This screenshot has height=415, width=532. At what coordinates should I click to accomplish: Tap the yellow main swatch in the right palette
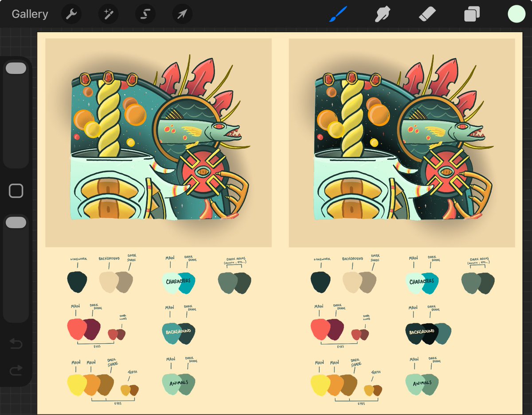point(320,385)
